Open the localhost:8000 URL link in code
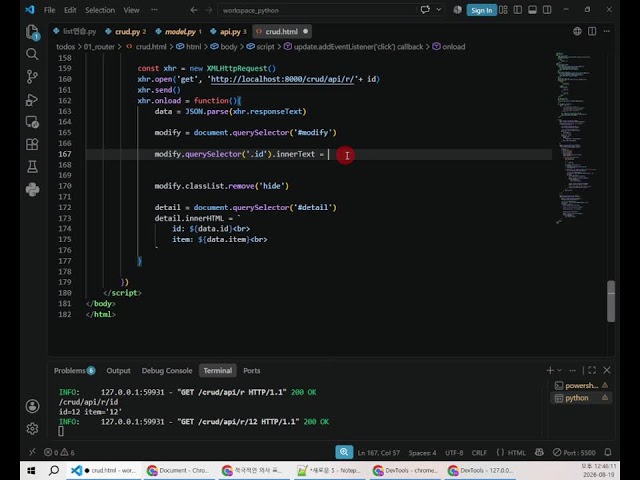The height and width of the screenshot is (480, 640). point(282,79)
